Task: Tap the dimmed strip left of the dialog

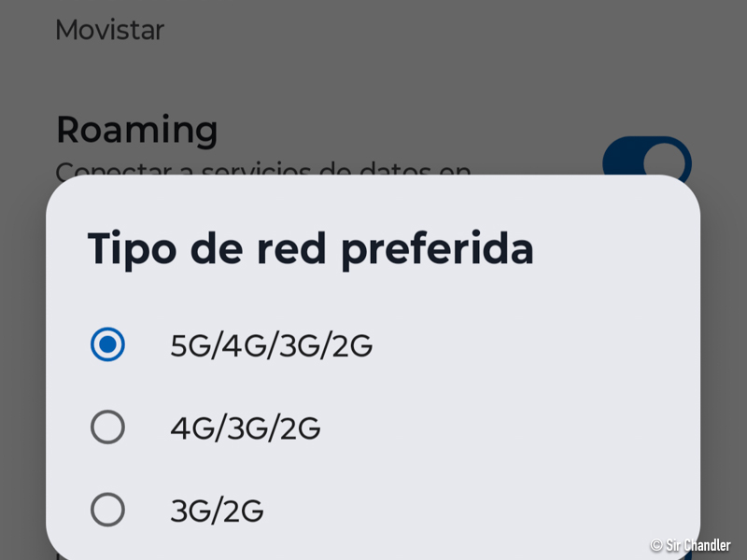Action: pyautogui.click(x=22, y=373)
